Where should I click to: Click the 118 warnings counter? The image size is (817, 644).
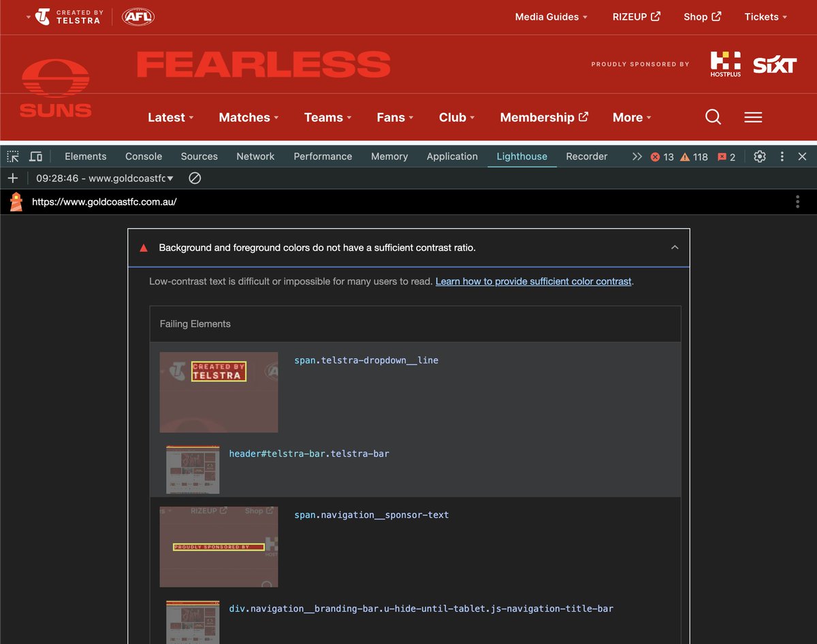click(694, 157)
